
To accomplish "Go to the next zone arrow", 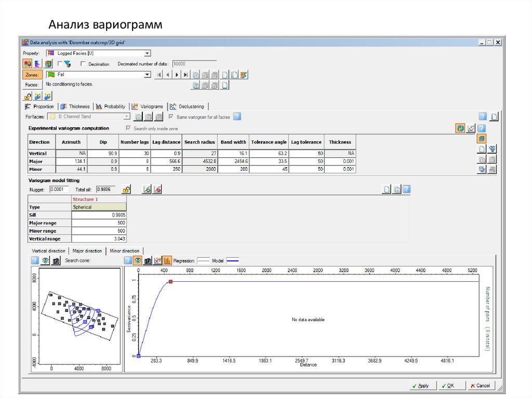I will (x=177, y=75).
